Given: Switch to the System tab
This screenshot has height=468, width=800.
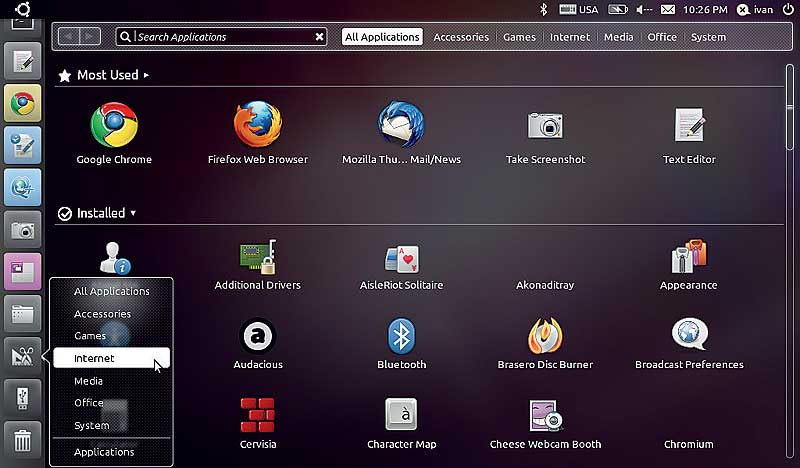Looking at the screenshot, I should tap(708, 37).
